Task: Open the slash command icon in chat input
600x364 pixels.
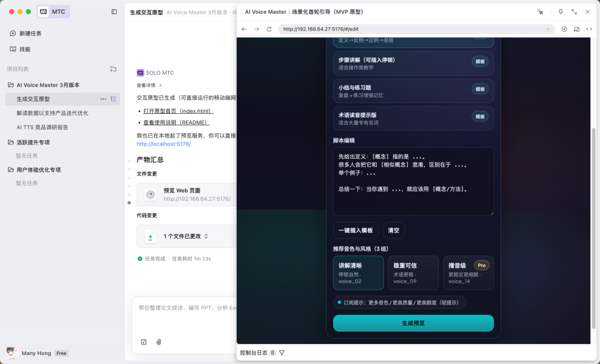Action: [143, 342]
